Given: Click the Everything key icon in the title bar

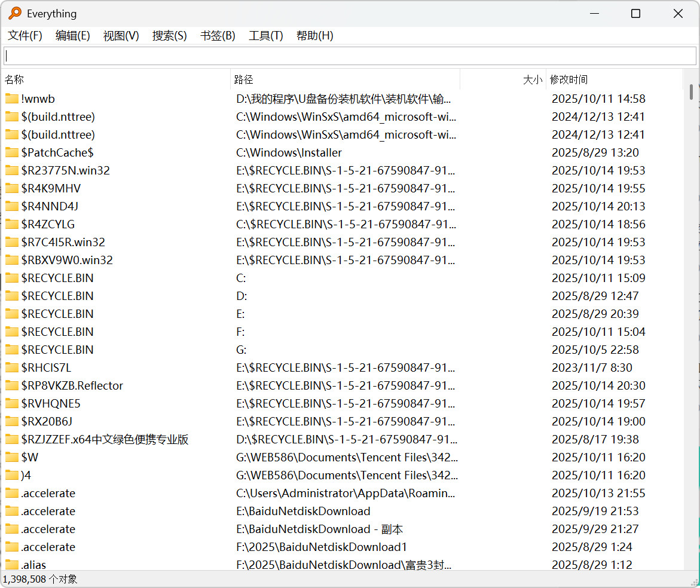Looking at the screenshot, I should tap(14, 13).
